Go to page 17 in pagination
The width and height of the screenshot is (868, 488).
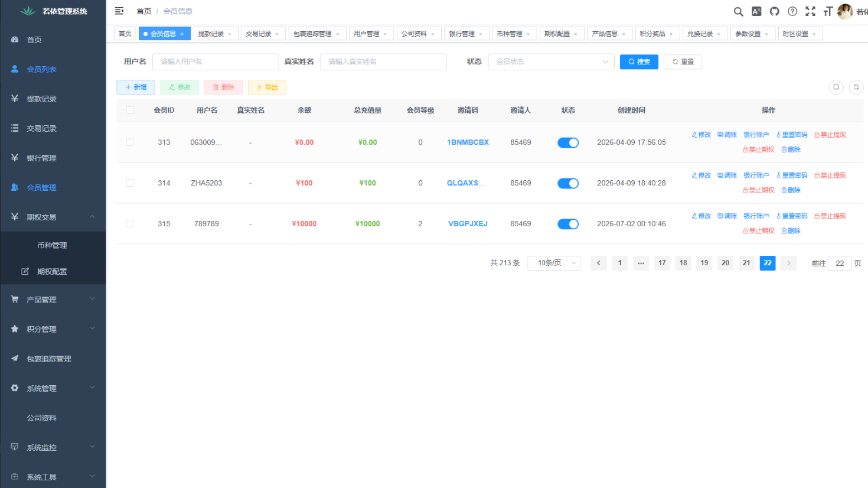click(x=662, y=263)
